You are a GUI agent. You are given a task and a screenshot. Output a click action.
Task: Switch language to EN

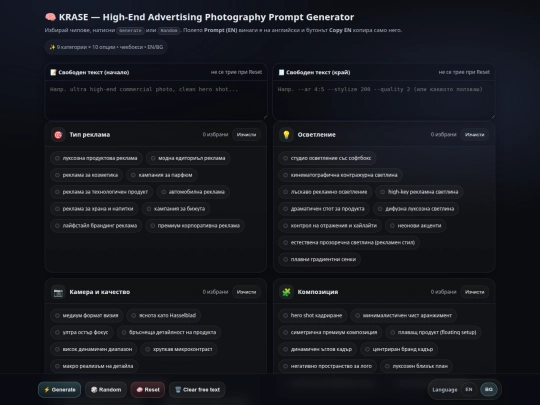tap(469, 390)
